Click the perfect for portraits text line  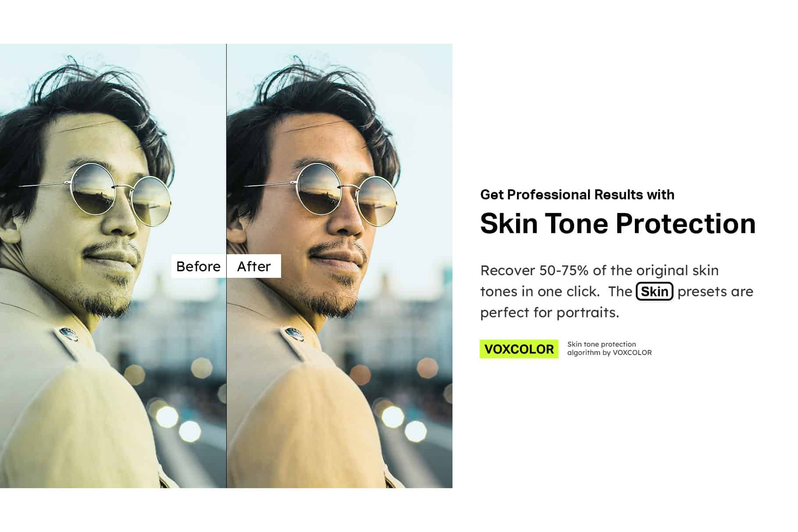coord(550,312)
